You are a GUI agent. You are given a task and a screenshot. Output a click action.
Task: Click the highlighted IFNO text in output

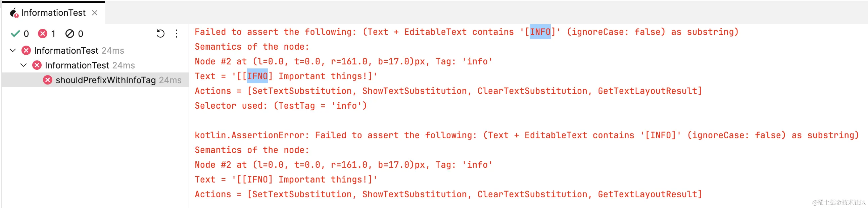point(257,76)
